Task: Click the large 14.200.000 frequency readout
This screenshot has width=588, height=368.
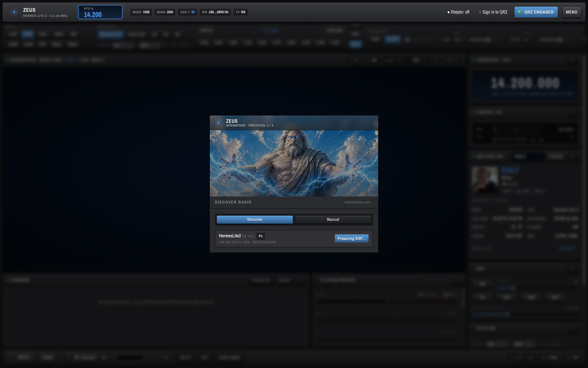Action: [525, 83]
